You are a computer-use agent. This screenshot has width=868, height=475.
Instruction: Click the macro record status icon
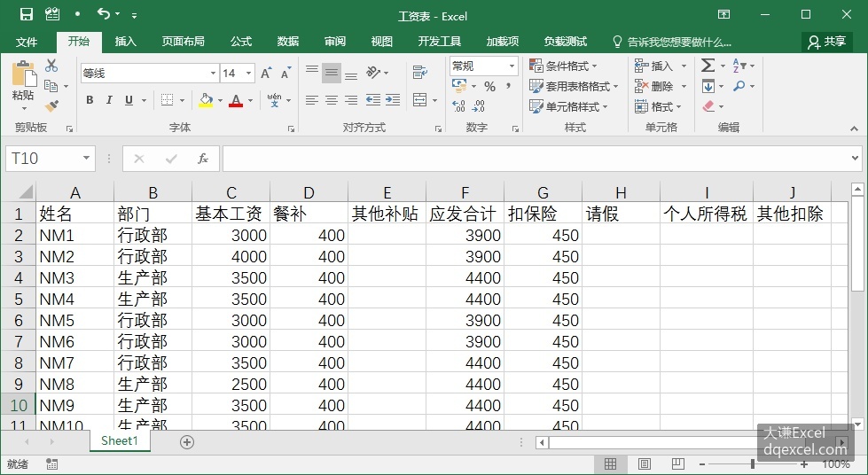pyautogui.click(x=52, y=464)
